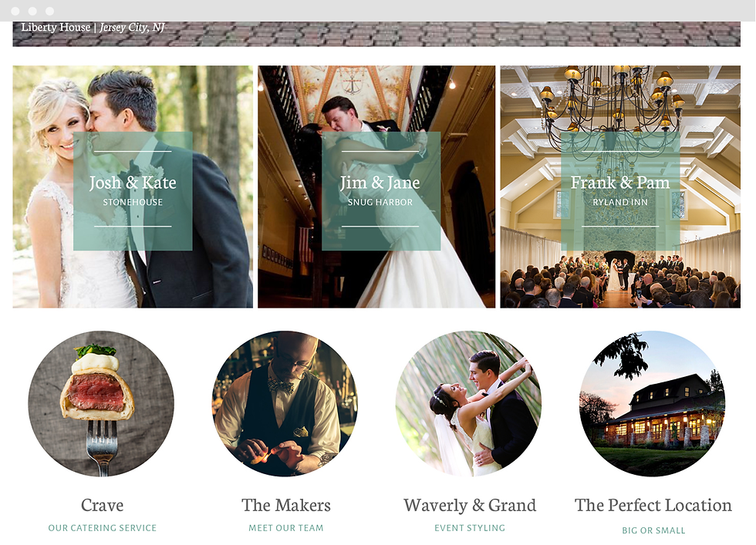The height and width of the screenshot is (545, 756).
Task: Click Meet Our Team link
Action: click(x=286, y=528)
